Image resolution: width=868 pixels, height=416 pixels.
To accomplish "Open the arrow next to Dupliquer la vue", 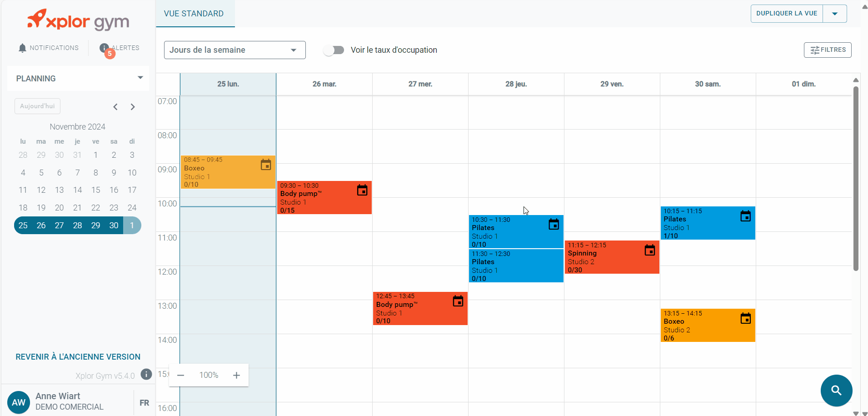I will coord(835,14).
